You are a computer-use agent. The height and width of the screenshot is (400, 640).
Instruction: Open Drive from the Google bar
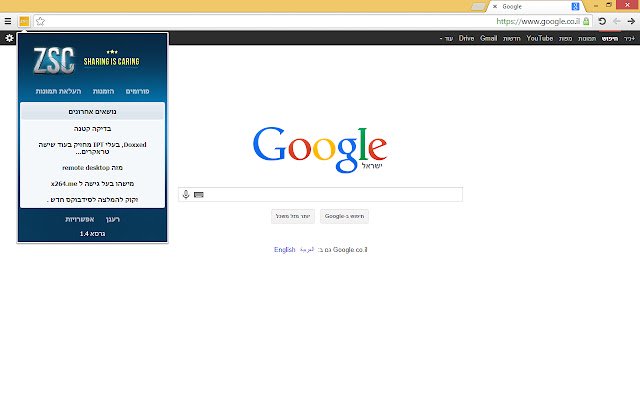tap(466, 38)
